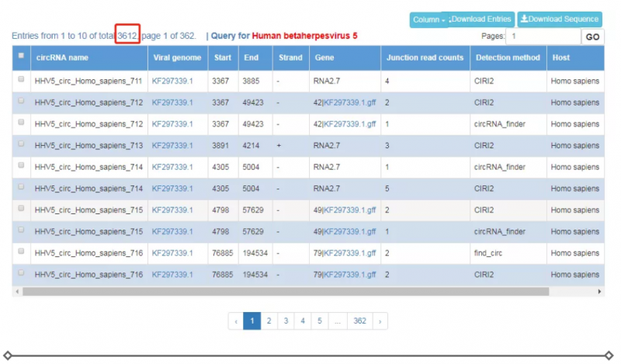The width and height of the screenshot is (621, 364).
Task: Toggle the select-all checkbox in table header
Action: [x=21, y=57]
